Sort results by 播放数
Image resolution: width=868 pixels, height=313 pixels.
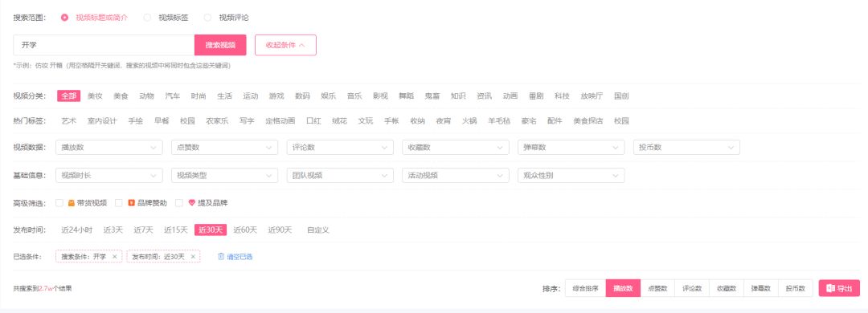tap(624, 288)
